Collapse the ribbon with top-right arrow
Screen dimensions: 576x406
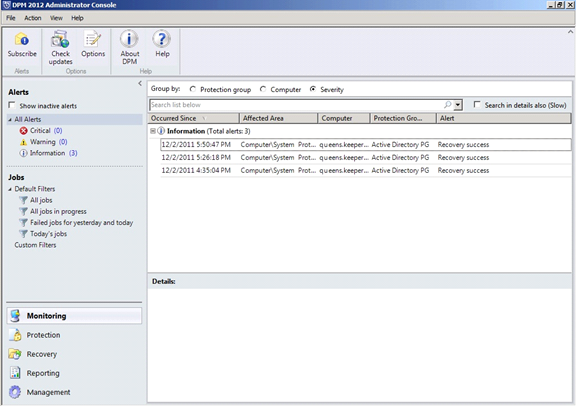[570, 32]
